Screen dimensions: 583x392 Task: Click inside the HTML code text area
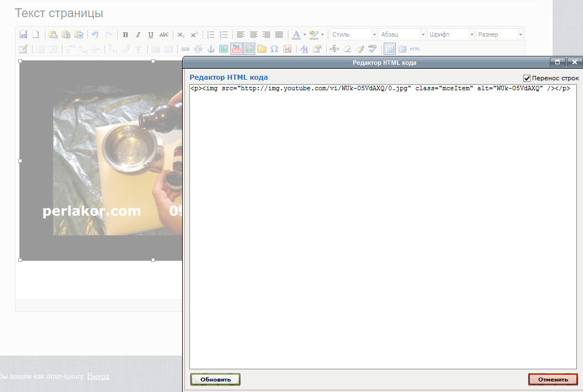tap(383, 221)
